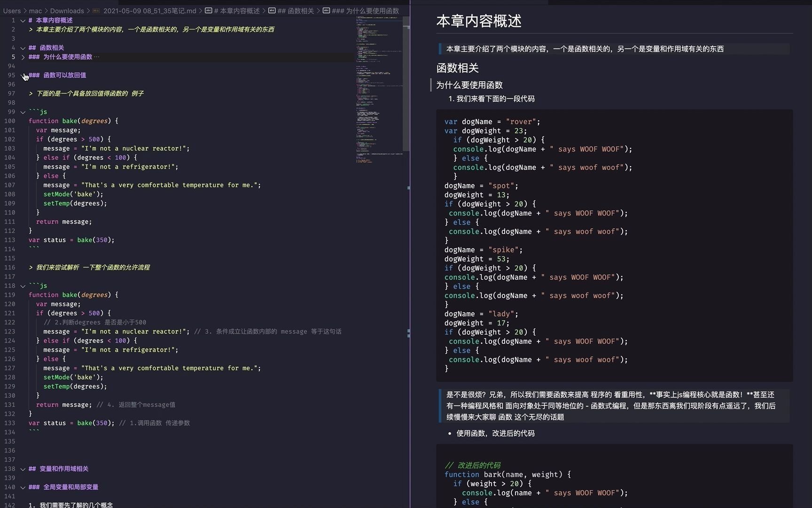812x508 pixels.
Task: Place cursor on 'var status = bake(350);' line 113
Action: 71,240
